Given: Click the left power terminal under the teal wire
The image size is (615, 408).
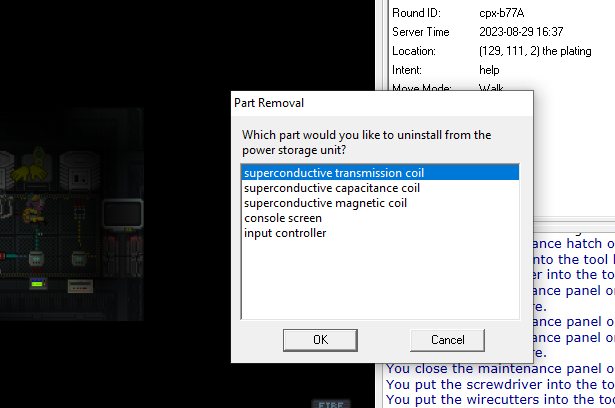Looking at the screenshot, I should pos(36,259).
